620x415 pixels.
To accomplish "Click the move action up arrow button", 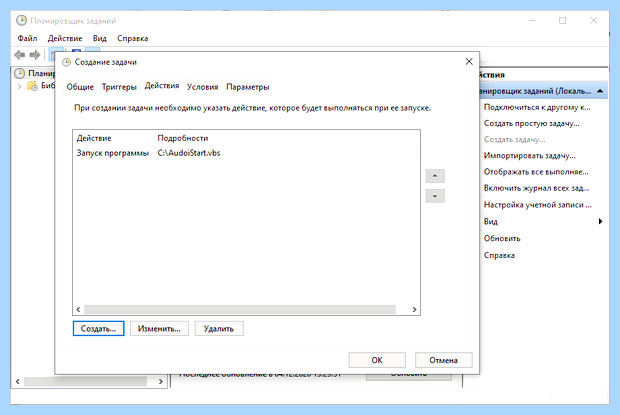I will 435,176.
